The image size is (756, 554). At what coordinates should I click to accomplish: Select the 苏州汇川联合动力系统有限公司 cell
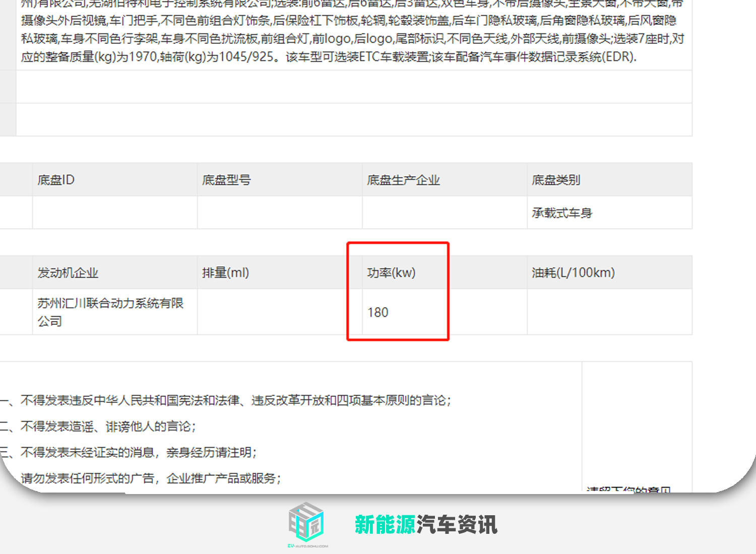[x=115, y=312]
